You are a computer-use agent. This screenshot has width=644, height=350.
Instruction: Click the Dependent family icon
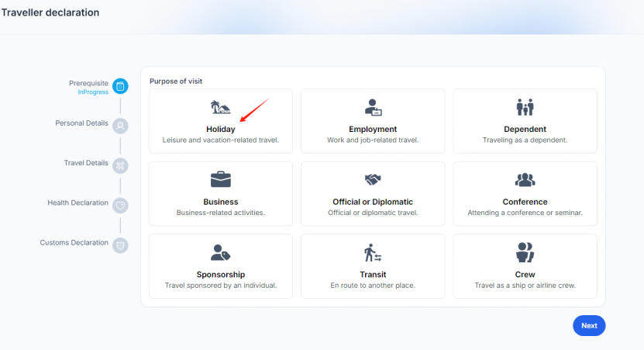point(525,107)
